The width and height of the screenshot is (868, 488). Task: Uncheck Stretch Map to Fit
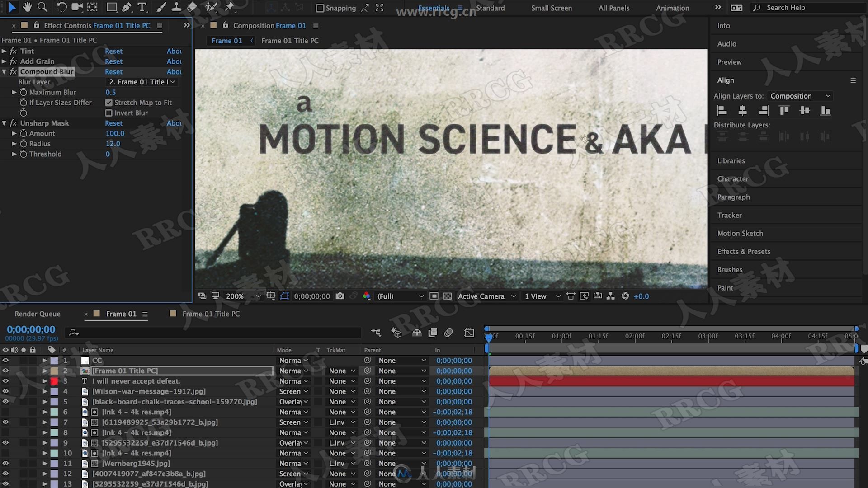tap(108, 103)
